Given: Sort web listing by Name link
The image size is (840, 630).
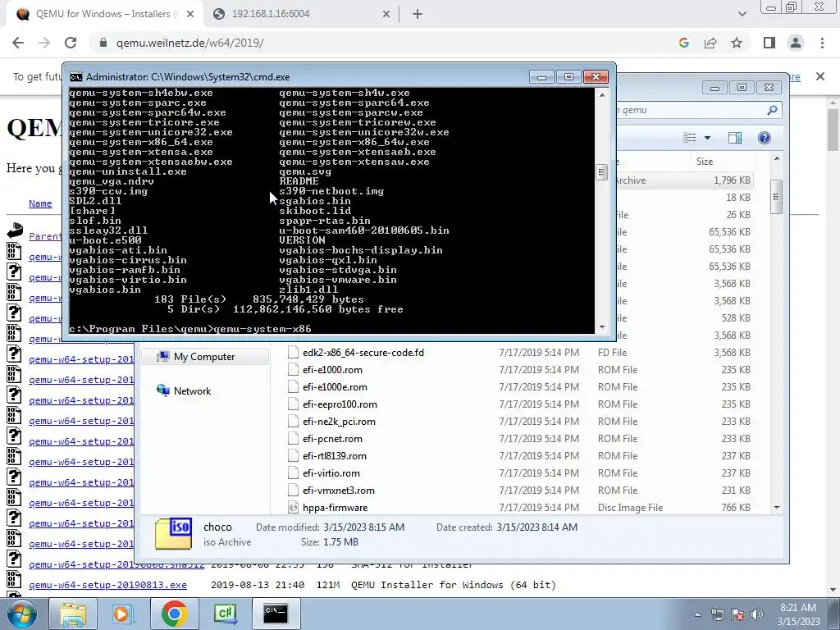Looking at the screenshot, I should click(40, 203).
